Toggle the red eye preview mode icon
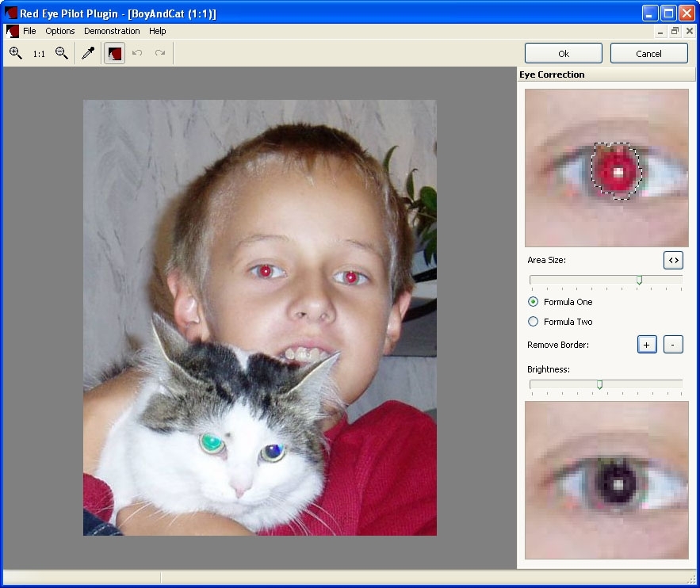Image resolution: width=700 pixels, height=588 pixels. [114, 54]
